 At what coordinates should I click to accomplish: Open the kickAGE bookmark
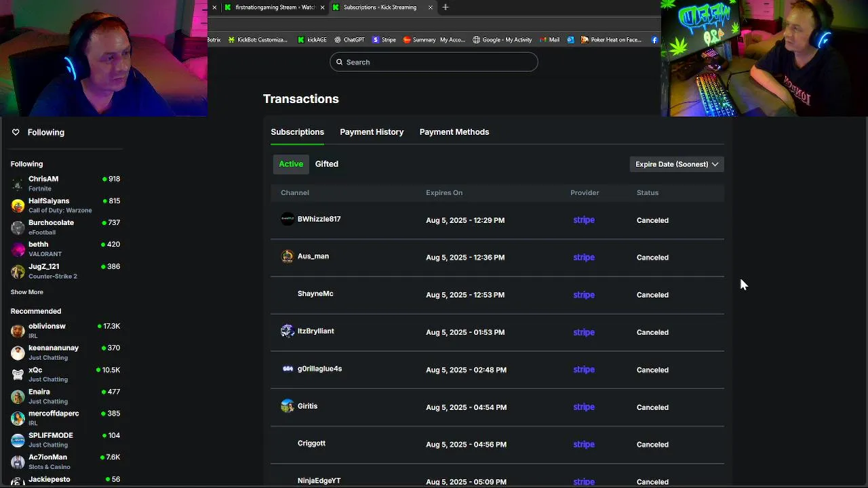tap(312, 40)
